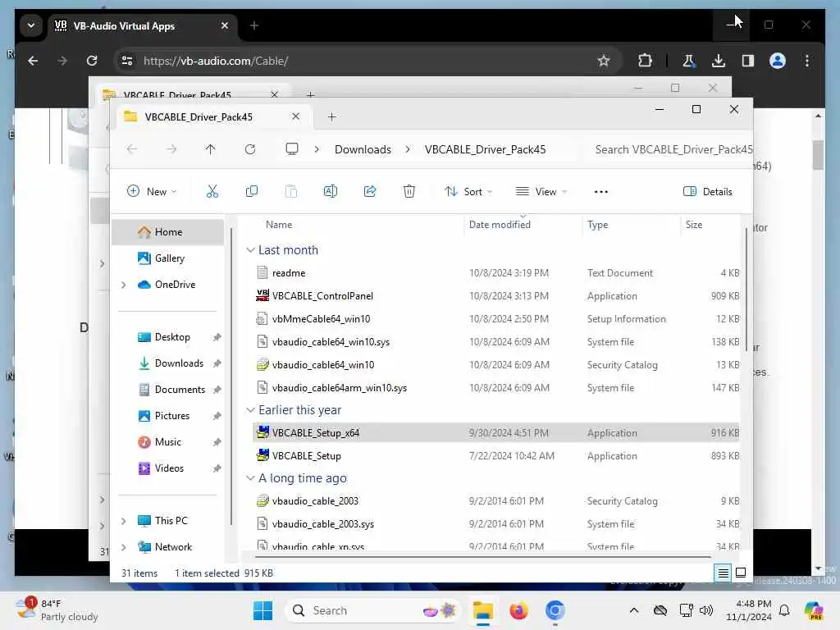Open Chrome Labs flask icon
840x630 pixels.
pyautogui.click(x=689, y=61)
